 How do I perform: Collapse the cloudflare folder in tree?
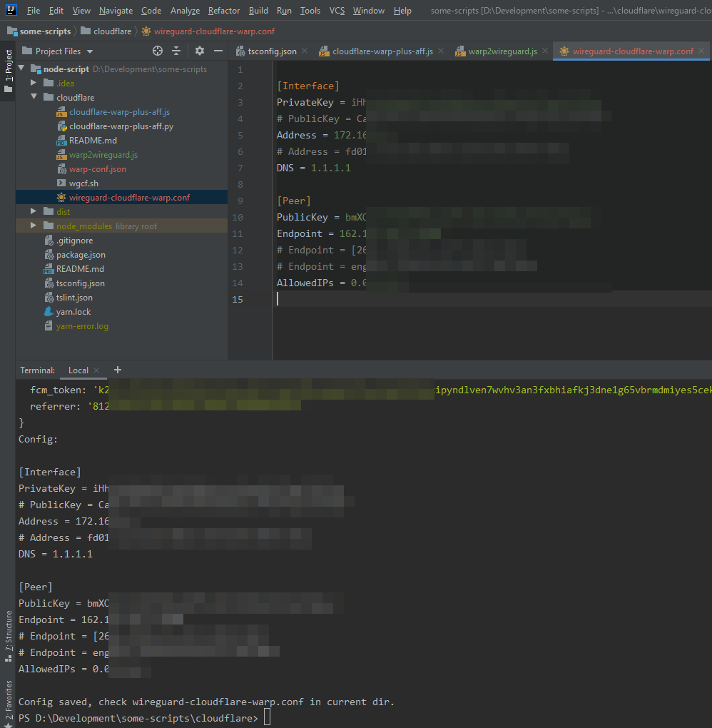pyautogui.click(x=34, y=98)
